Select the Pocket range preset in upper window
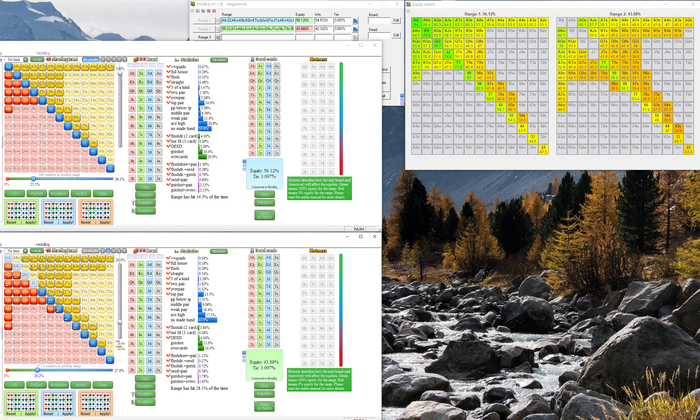Viewport: 700px width, 420px height. [x=37, y=193]
